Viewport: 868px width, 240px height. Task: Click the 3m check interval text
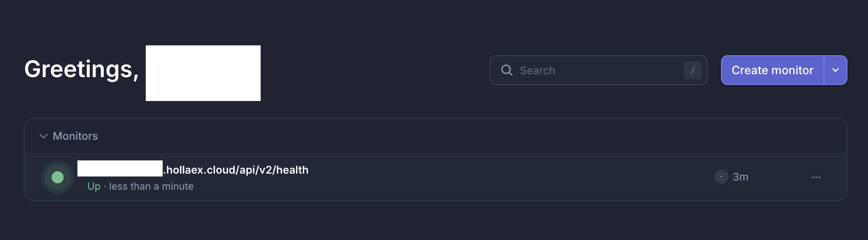click(x=740, y=177)
